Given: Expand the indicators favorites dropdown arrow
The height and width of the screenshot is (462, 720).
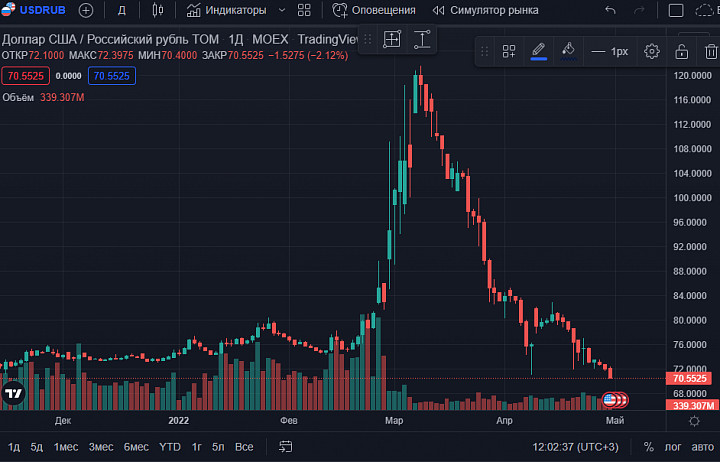Looking at the screenshot, I should tap(282, 10).
